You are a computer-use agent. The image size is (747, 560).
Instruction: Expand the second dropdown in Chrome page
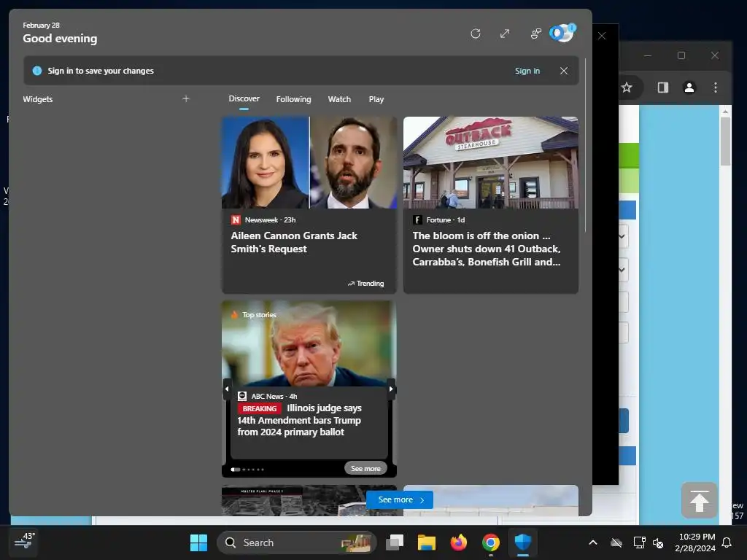click(622, 270)
